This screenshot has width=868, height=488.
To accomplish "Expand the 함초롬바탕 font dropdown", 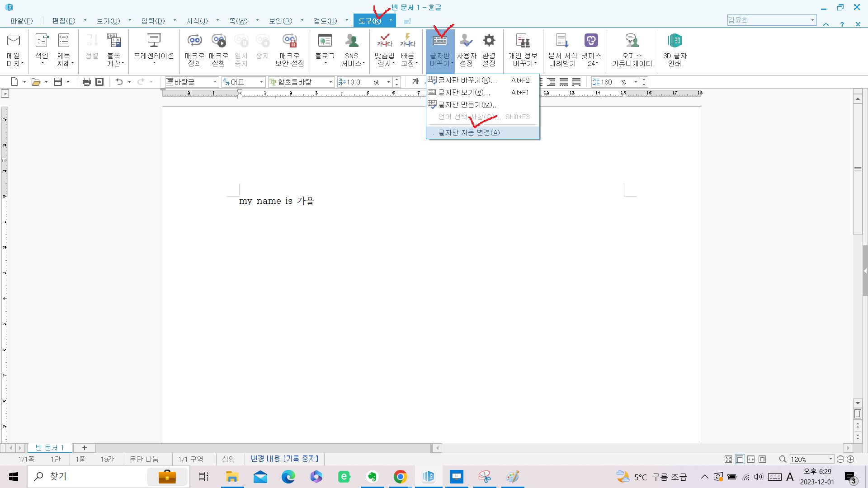I will coord(330,82).
